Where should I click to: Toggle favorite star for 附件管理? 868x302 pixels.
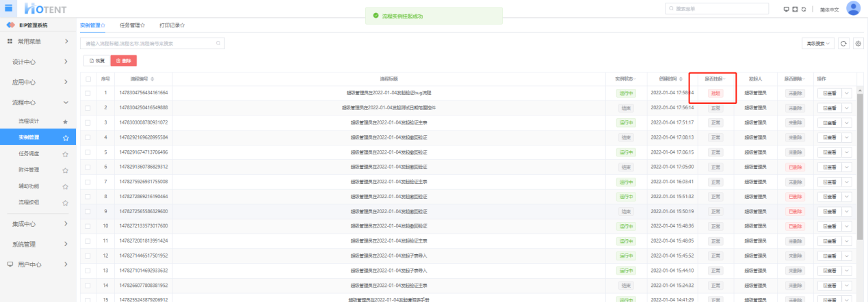(65, 170)
